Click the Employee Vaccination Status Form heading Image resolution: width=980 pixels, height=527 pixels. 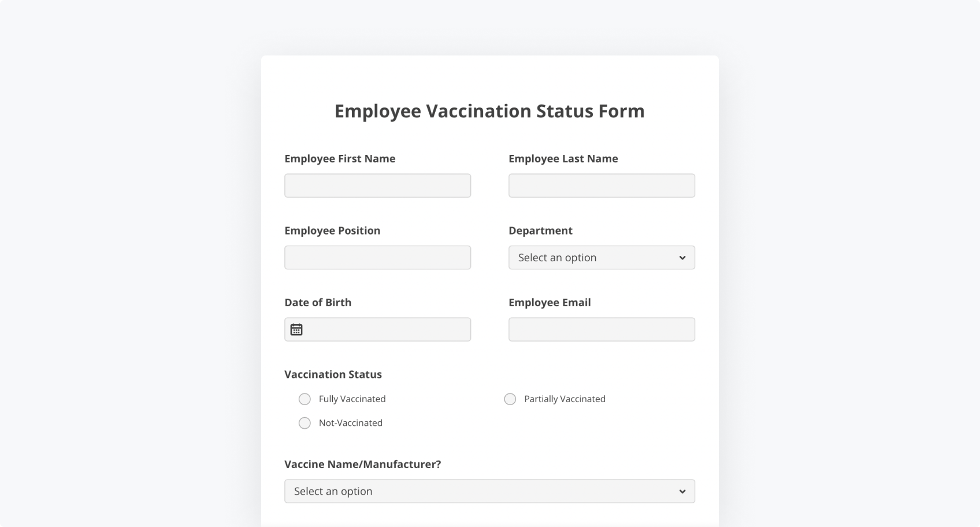point(489,111)
